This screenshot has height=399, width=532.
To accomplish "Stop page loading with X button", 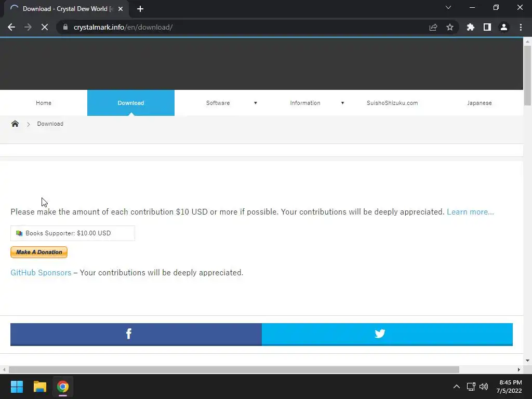I will pos(45,27).
